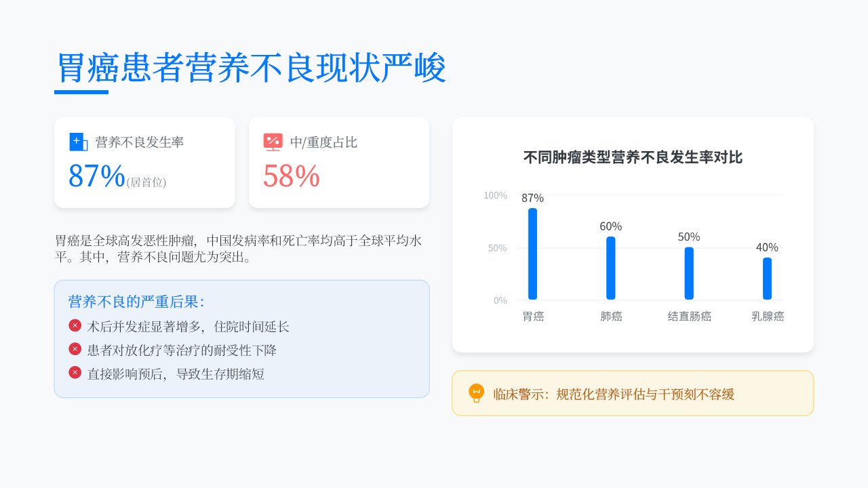
Task: Click the 100% axis label on chart
Action: click(x=495, y=195)
